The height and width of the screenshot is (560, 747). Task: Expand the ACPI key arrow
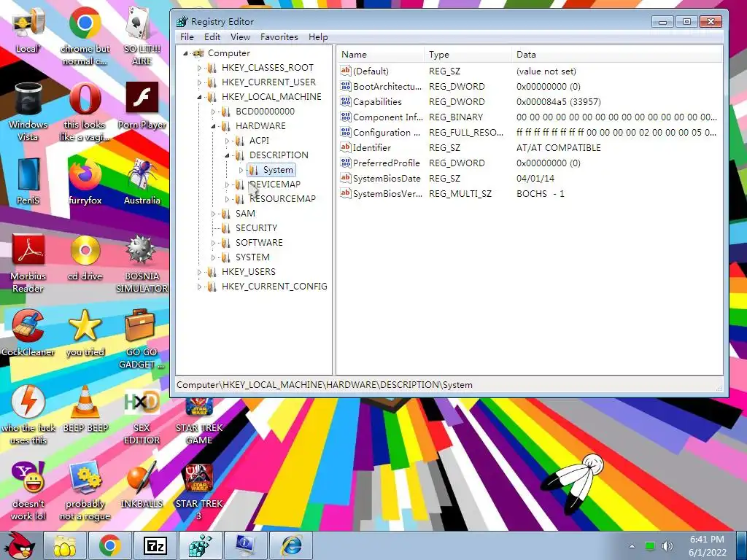pyautogui.click(x=228, y=141)
